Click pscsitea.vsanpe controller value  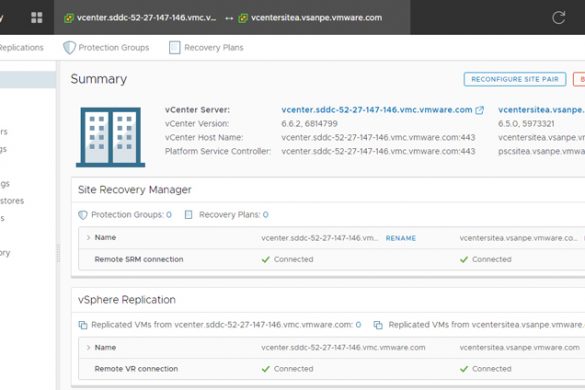click(541, 151)
